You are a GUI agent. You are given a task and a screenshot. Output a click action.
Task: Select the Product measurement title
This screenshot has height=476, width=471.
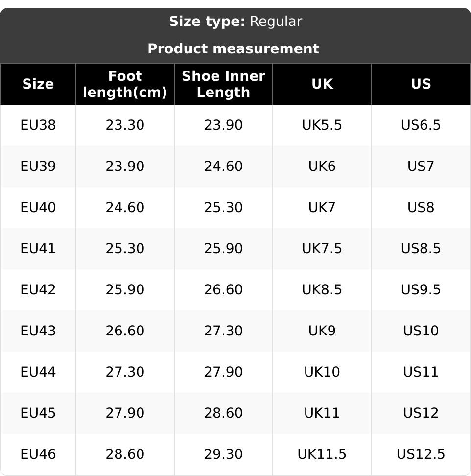point(233,49)
